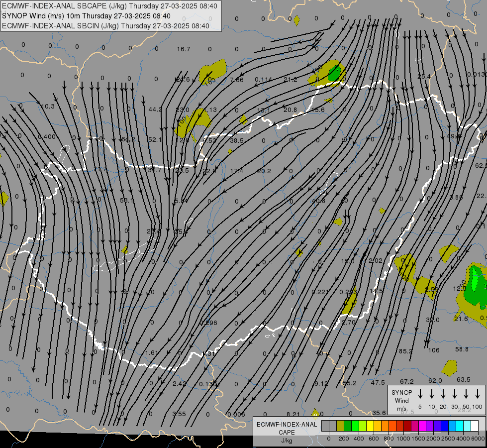Click the 5.84 grid value
The image size is (487, 448).
click(x=182, y=201)
